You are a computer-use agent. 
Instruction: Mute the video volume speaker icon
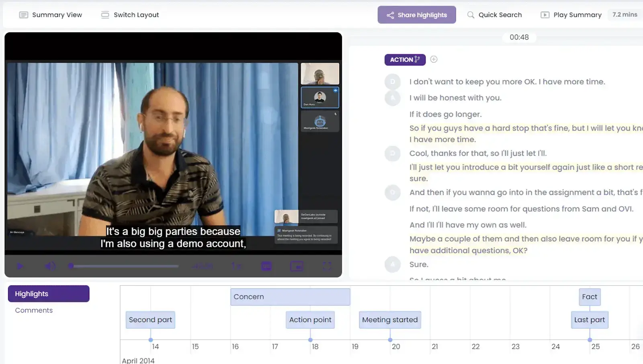50,266
